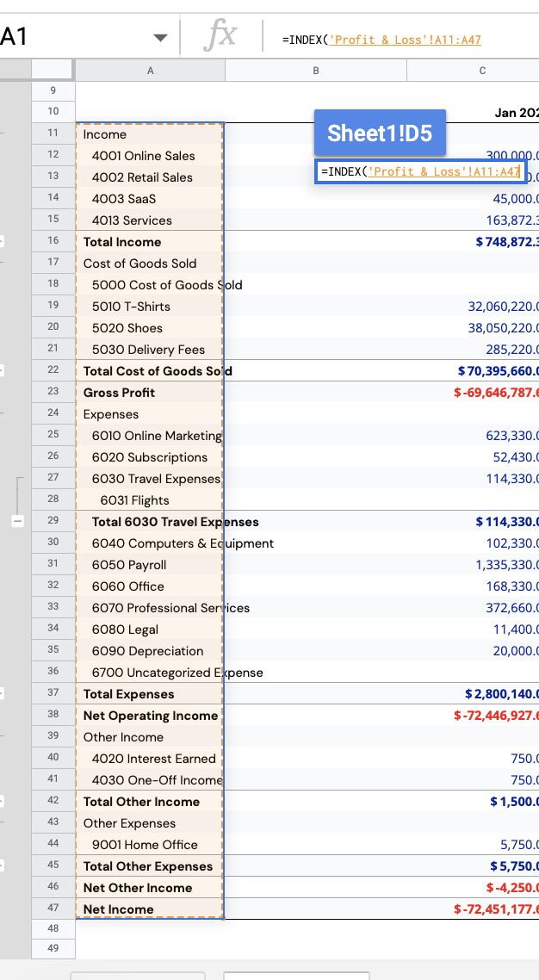The height and width of the screenshot is (980, 539).
Task: Select row 49 header
Action: click(53, 949)
